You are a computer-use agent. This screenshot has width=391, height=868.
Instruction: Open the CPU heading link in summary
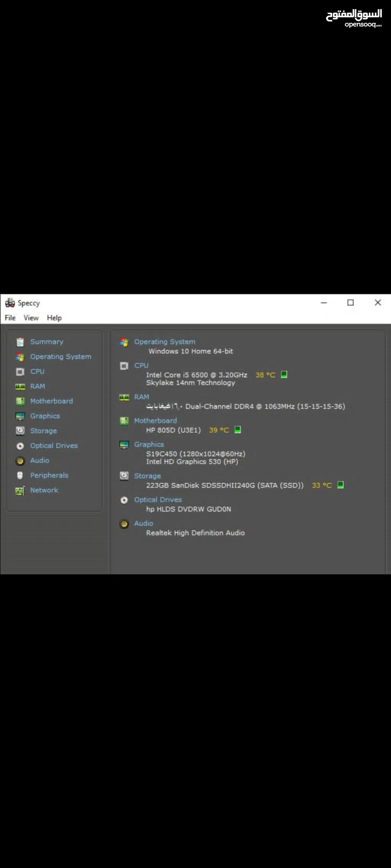pos(141,365)
